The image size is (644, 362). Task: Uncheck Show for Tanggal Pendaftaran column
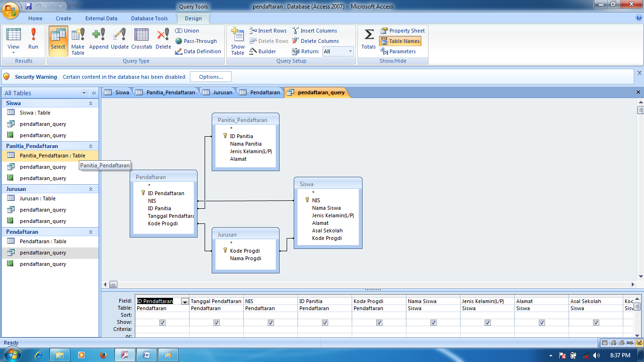coord(216,322)
